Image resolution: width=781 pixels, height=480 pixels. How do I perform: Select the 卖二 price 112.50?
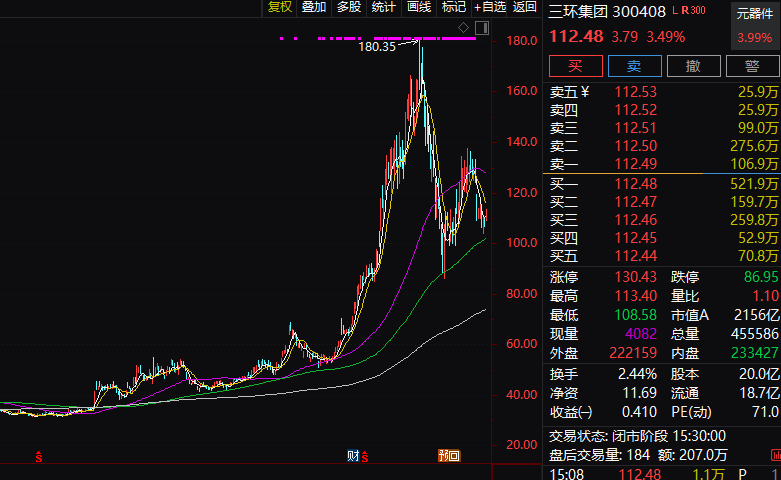point(636,146)
